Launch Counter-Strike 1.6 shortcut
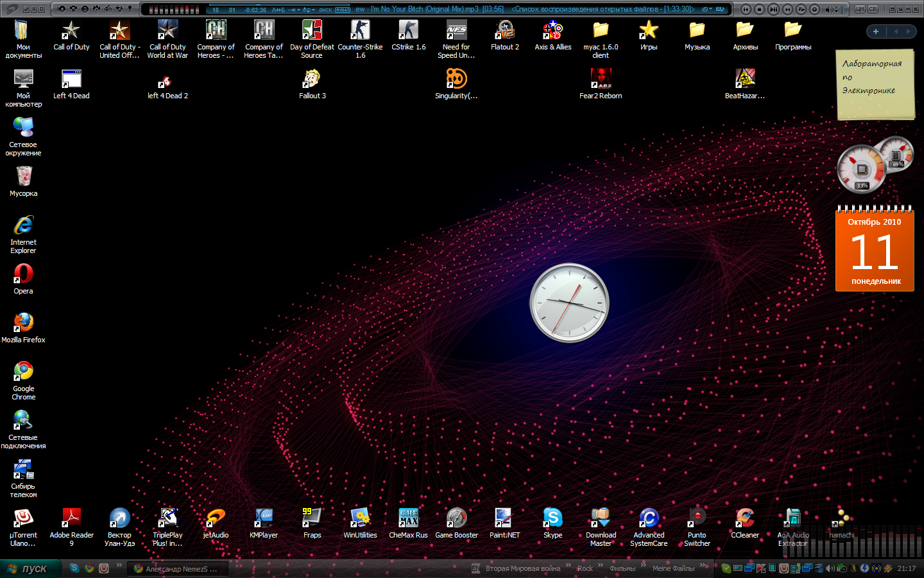This screenshot has width=924, height=578. click(360, 31)
